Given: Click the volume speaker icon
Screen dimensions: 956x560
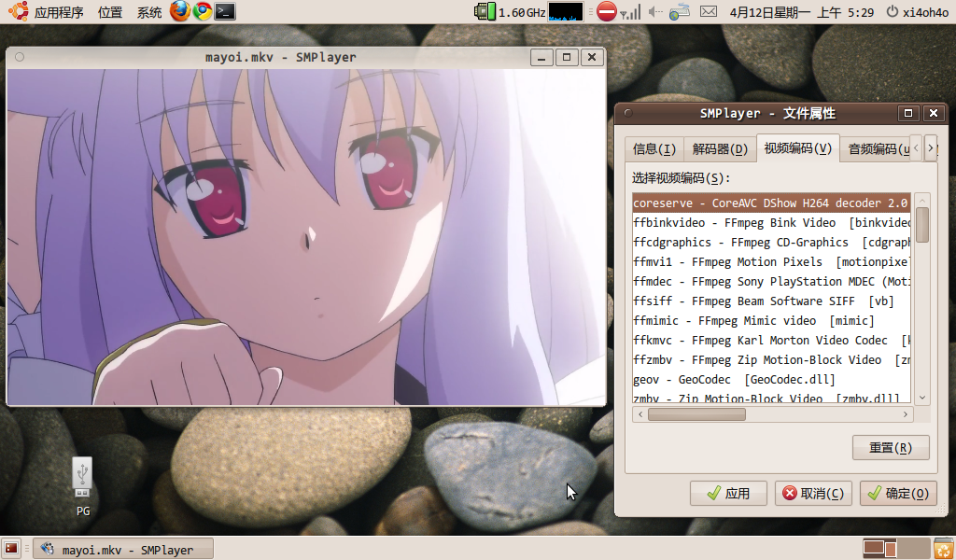Looking at the screenshot, I should 655,12.
